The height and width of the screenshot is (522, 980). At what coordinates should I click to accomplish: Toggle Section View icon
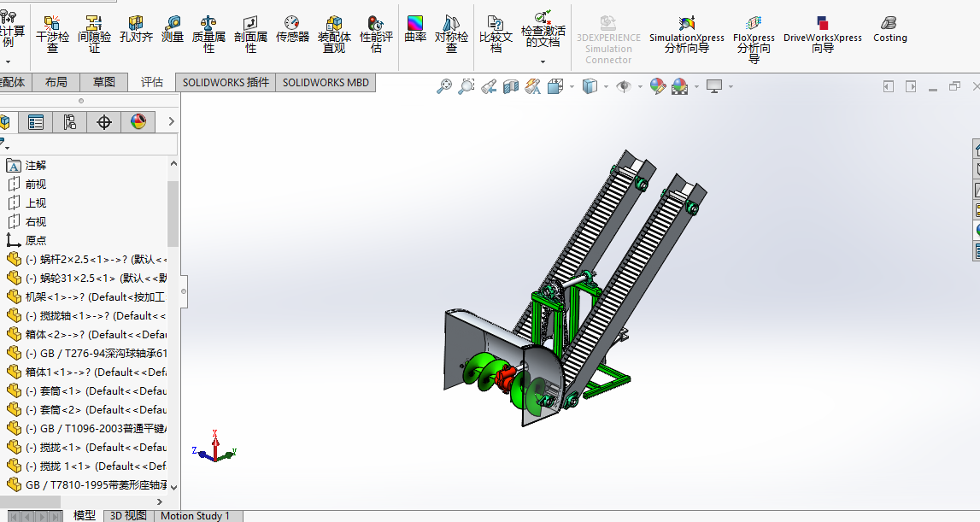point(511,86)
